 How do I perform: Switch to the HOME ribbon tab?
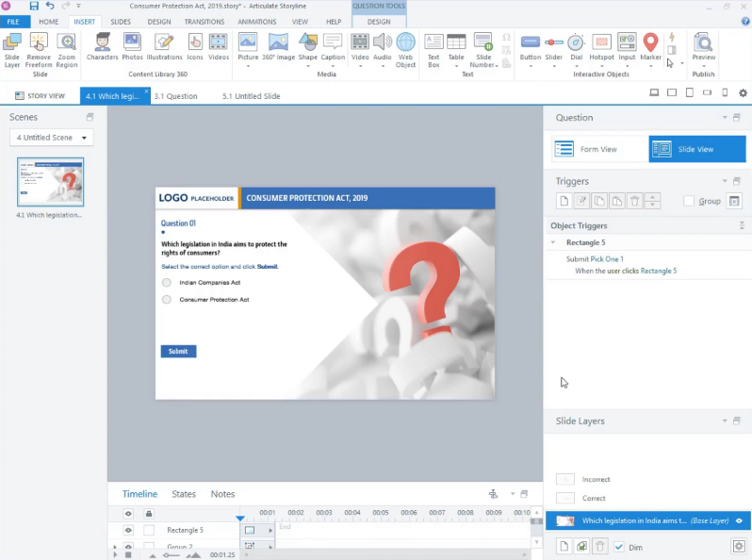pos(48,22)
